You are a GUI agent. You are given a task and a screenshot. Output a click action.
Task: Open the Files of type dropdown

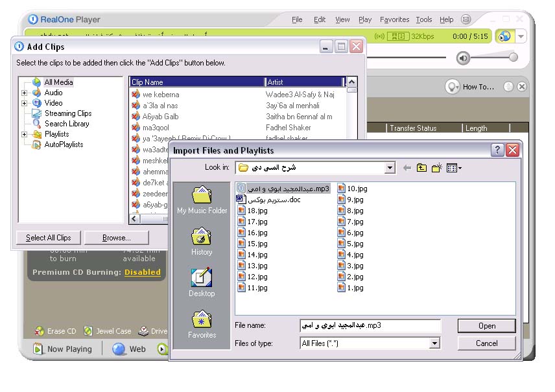pos(434,343)
